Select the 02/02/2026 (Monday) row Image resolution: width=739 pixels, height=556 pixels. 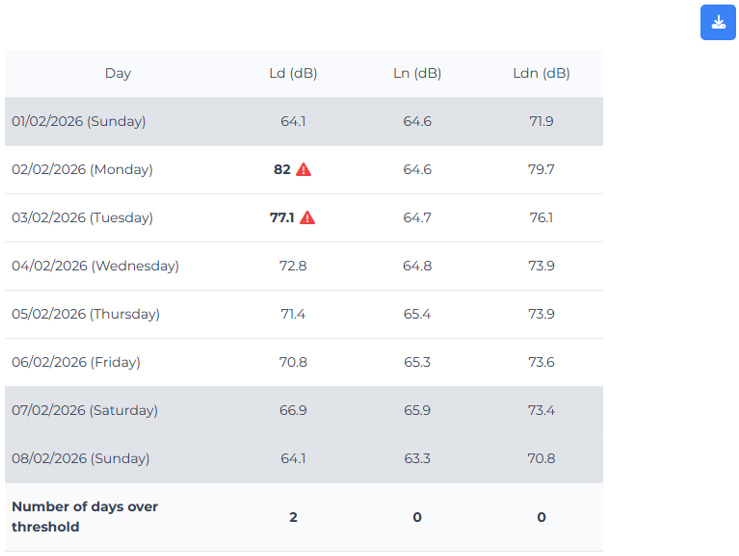pos(82,170)
